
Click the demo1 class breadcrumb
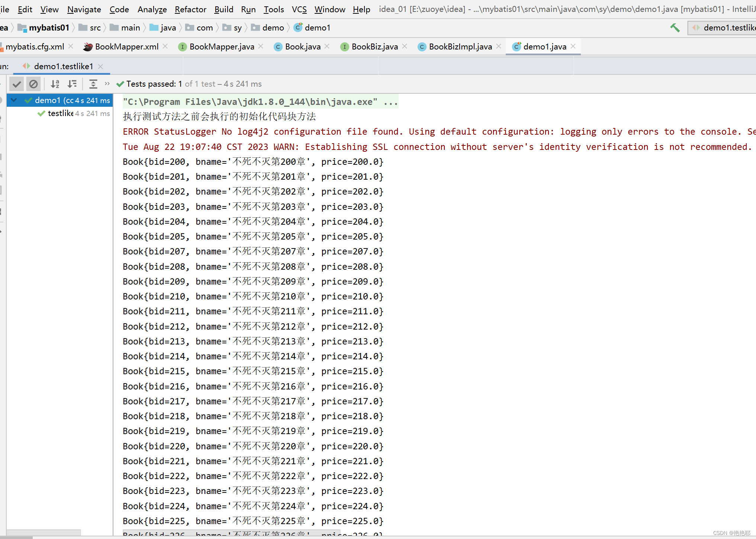(x=317, y=28)
